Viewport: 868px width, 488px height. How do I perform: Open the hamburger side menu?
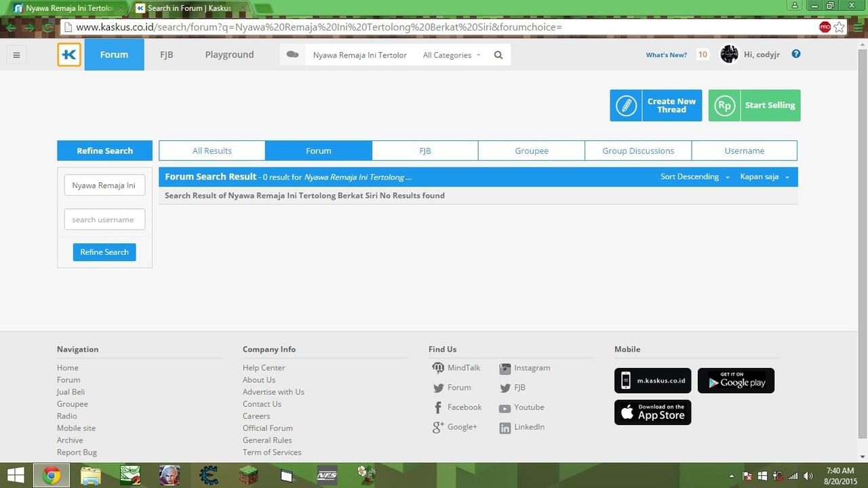pos(17,55)
